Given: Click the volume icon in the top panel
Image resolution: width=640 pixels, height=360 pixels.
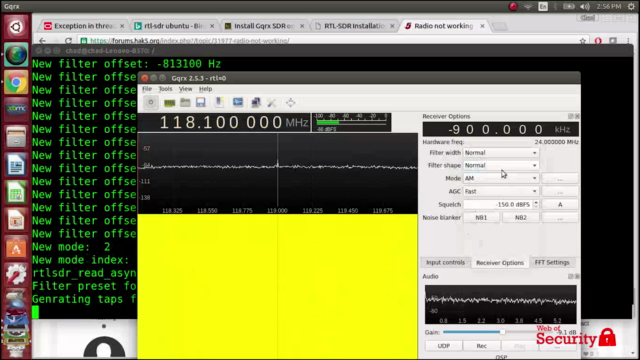Looking at the screenshot, I should (x=584, y=7).
